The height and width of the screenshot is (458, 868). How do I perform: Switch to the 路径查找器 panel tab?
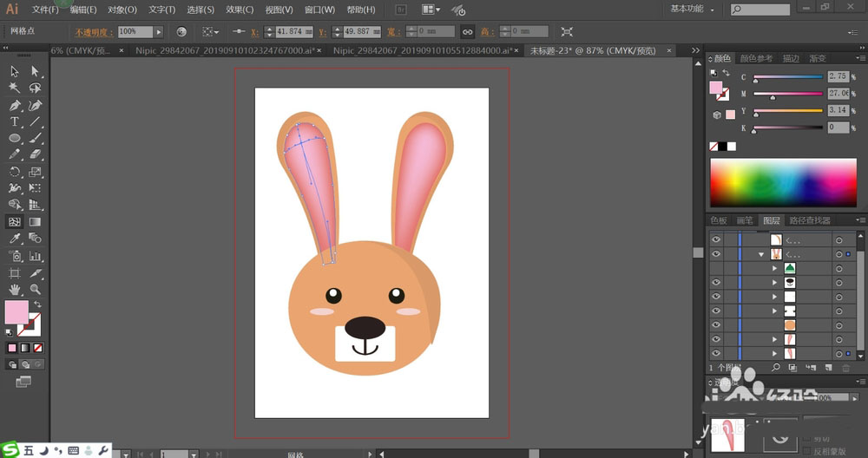[x=808, y=221]
